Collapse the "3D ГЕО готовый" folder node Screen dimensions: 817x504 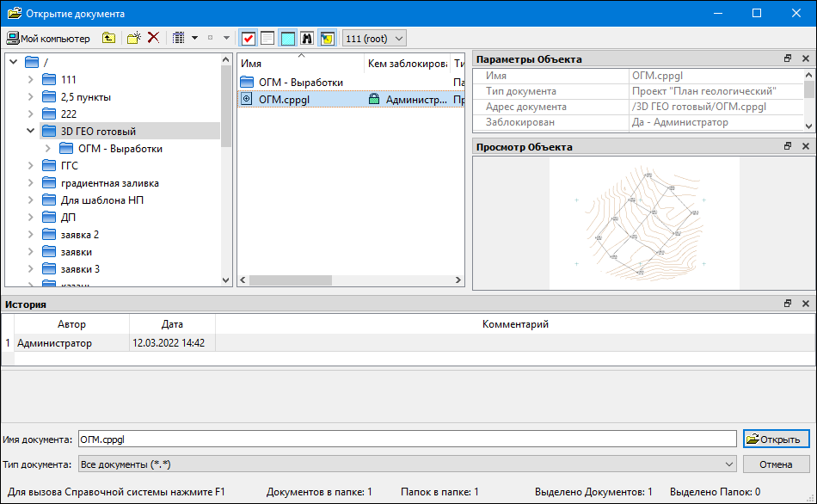pyautogui.click(x=30, y=131)
